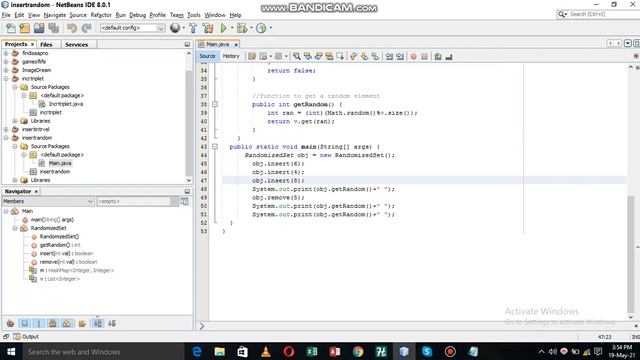The height and width of the screenshot is (360, 640).
Task: Collapse the inctriplet project node
Action: [x=6, y=78]
